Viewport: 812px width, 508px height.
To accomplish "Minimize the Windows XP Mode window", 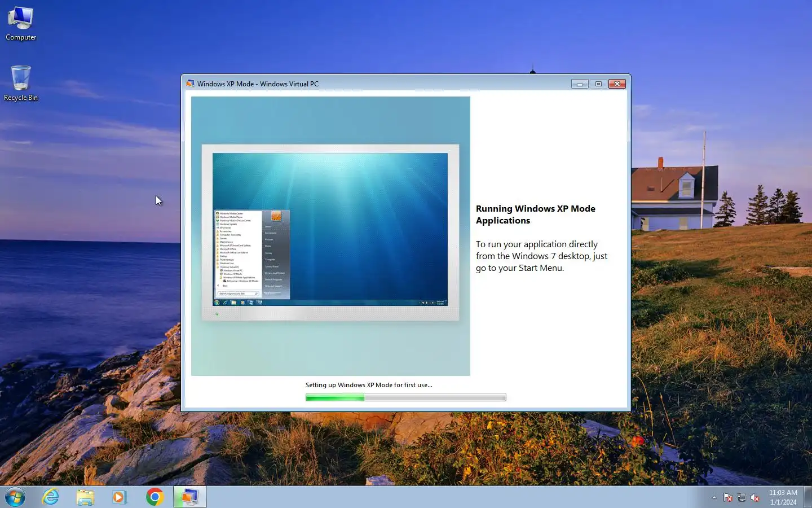I will click(580, 84).
